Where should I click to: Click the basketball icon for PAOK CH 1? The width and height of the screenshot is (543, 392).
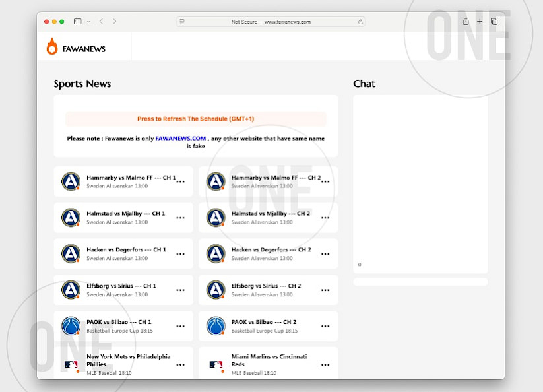tap(71, 326)
